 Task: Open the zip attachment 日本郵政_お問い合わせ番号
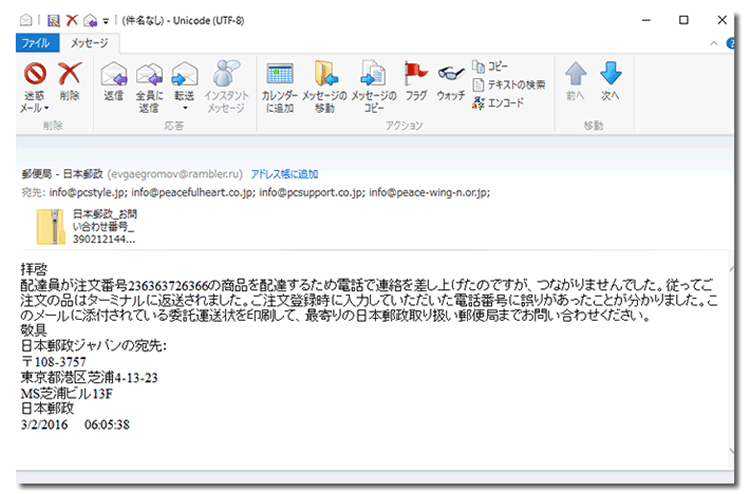tap(87, 226)
